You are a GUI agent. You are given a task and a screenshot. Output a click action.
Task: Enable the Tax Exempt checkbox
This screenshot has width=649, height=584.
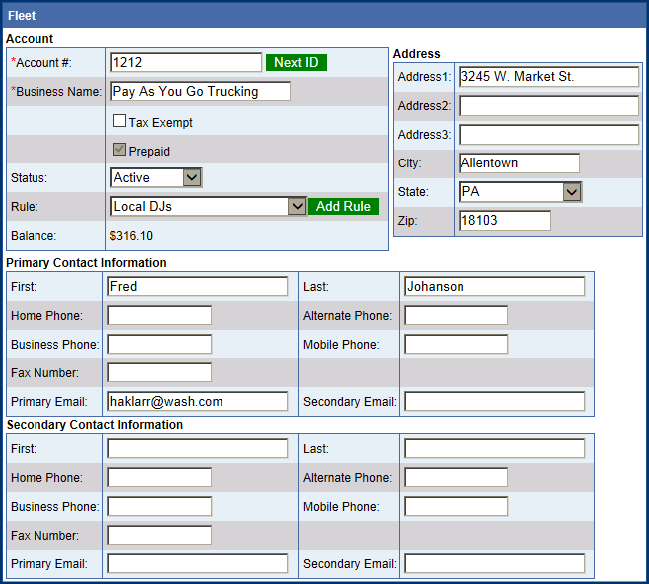[119, 122]
